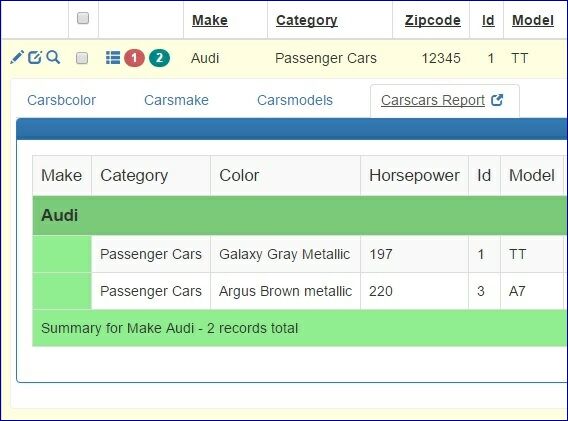Open Carscars Report external link icon

pyautogui.click(x=497, y=100)
